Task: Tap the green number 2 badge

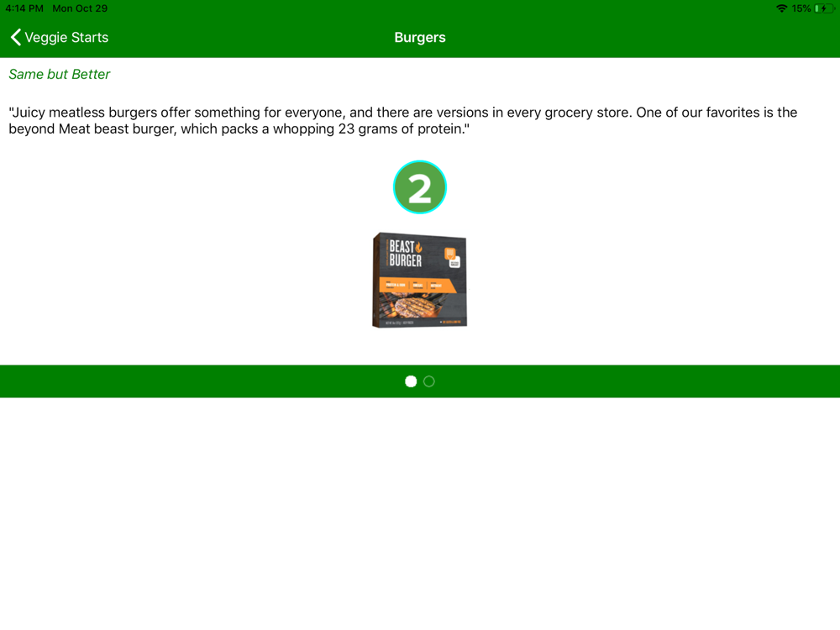Action: [x=419, y=187]
